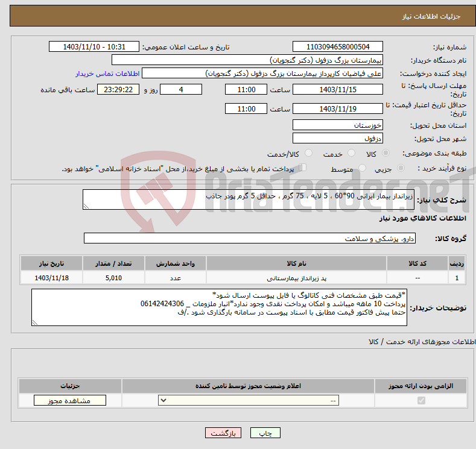476x449 pixels.
Task: Select the کالا radio button
Action: click(x=386, y=154)
